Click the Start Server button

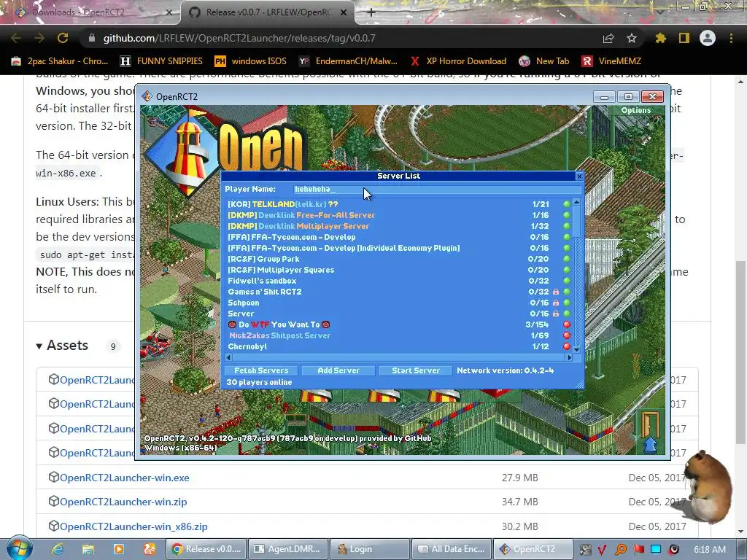click(415, 370)
